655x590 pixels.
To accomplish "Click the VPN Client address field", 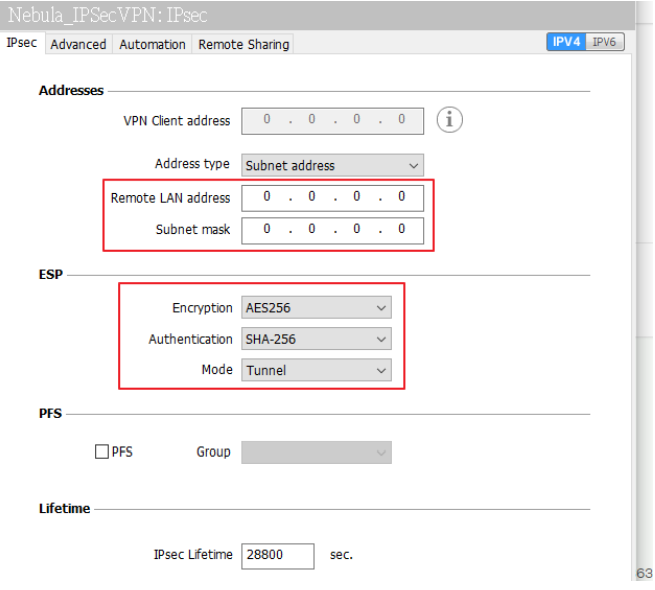I will pos(332,120).
